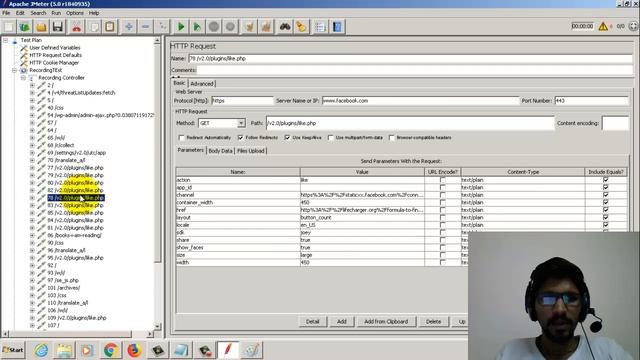Click the New test plan icon
Viewport: 640px width, 360px height.
[9, 27]
